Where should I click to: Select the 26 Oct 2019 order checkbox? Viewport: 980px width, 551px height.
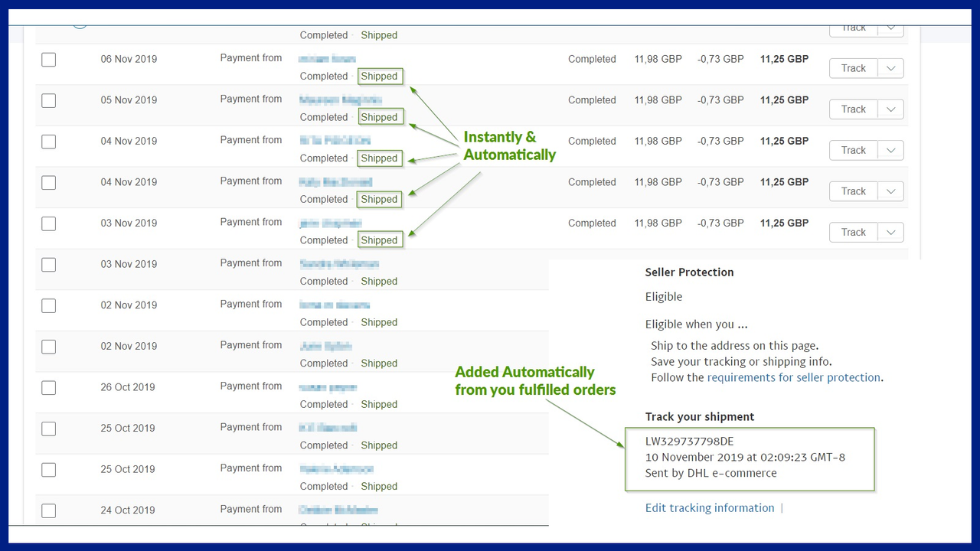(x=48, y=387)
